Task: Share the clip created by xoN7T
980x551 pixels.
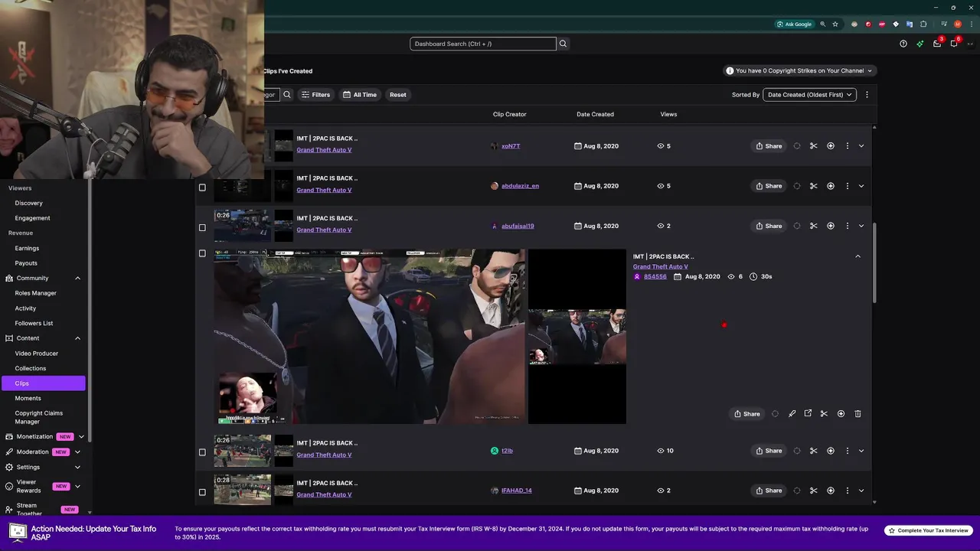Action: 769,146
